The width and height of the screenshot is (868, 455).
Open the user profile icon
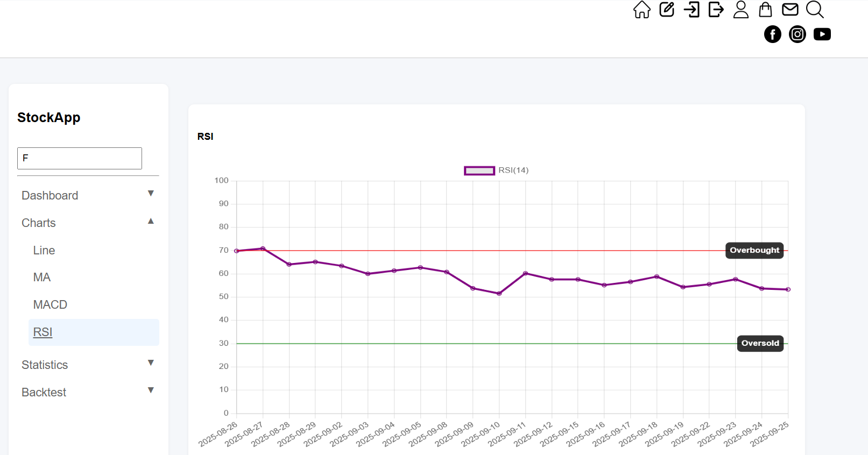tap(741, 10)
